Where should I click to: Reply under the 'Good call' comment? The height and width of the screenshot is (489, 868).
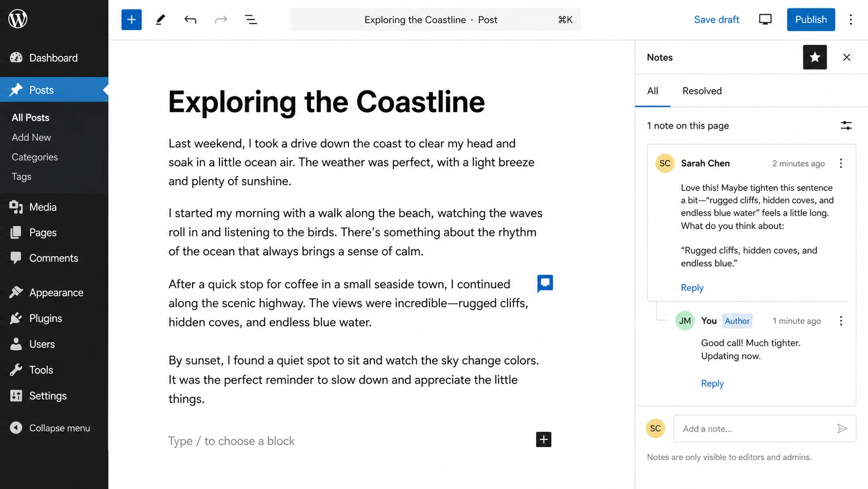tap(712, 384)
